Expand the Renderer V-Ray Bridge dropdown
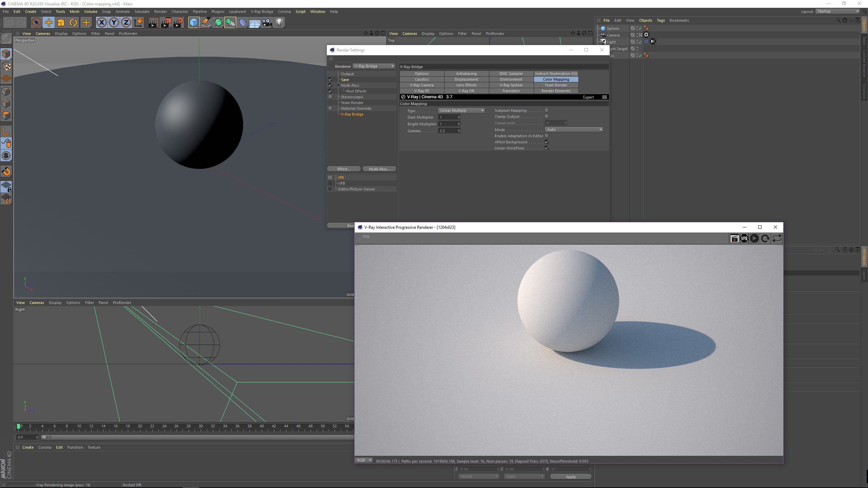Image resolution: width=868 pixels, height=488 pixels. [x=374, y=66]
